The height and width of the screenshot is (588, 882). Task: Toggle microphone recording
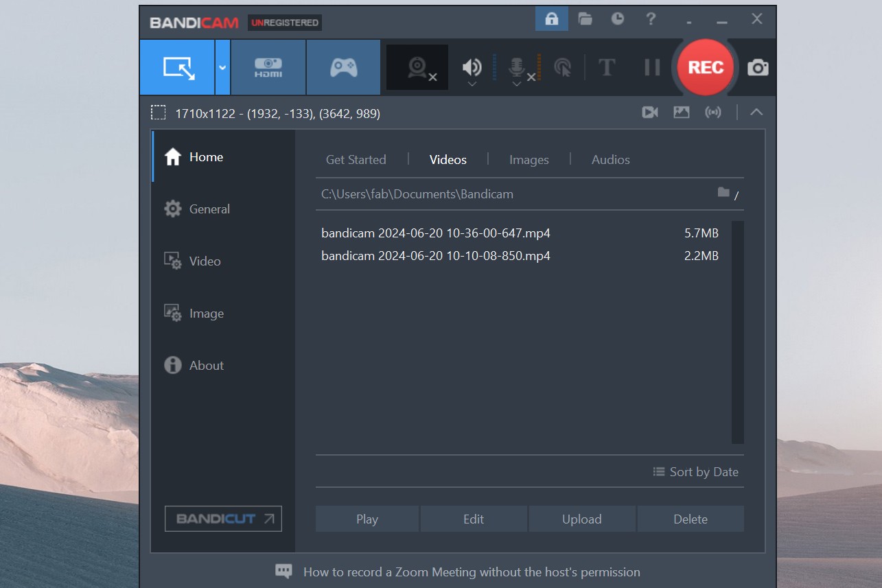coord(516,67)
